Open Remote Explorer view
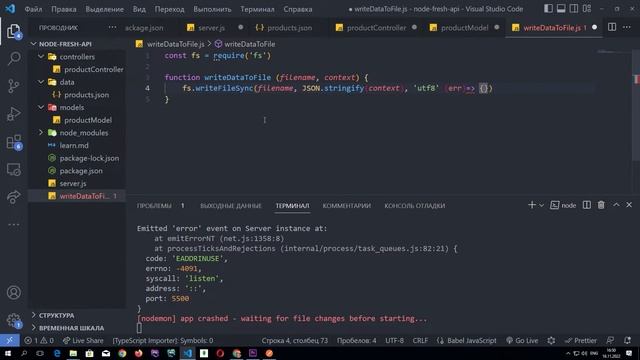Viewport: 640px width, 360px height. pos(13,169)
